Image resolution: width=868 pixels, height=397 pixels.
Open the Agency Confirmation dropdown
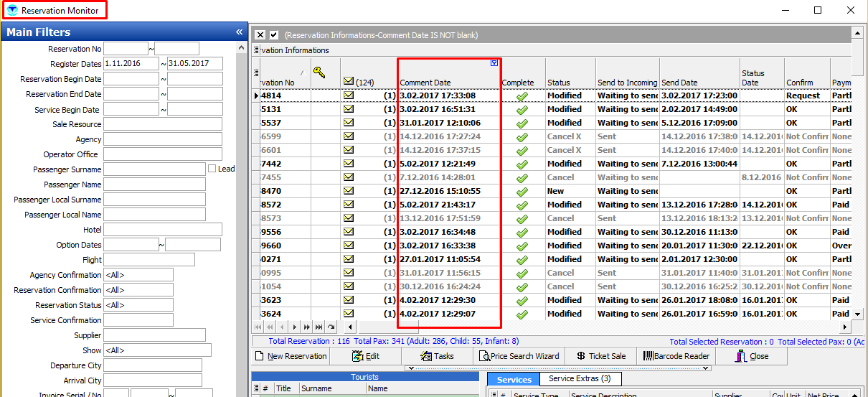(x=138, y=275)
